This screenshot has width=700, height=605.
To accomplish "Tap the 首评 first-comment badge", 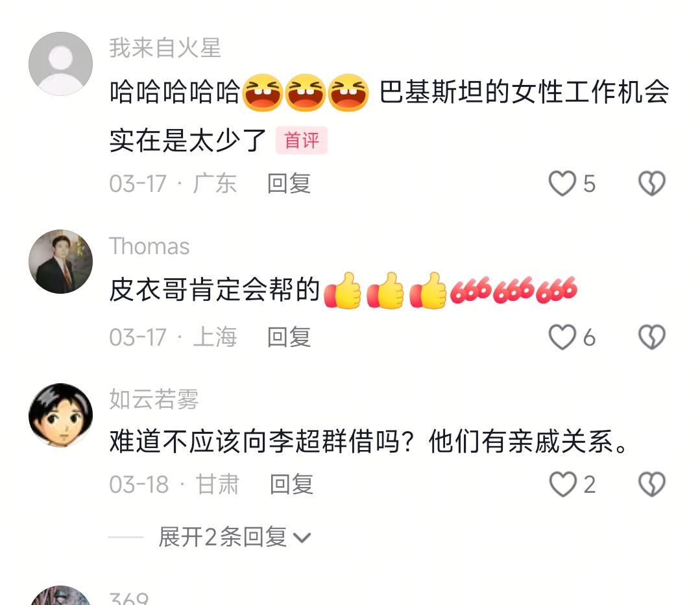I will click(302, 141).
